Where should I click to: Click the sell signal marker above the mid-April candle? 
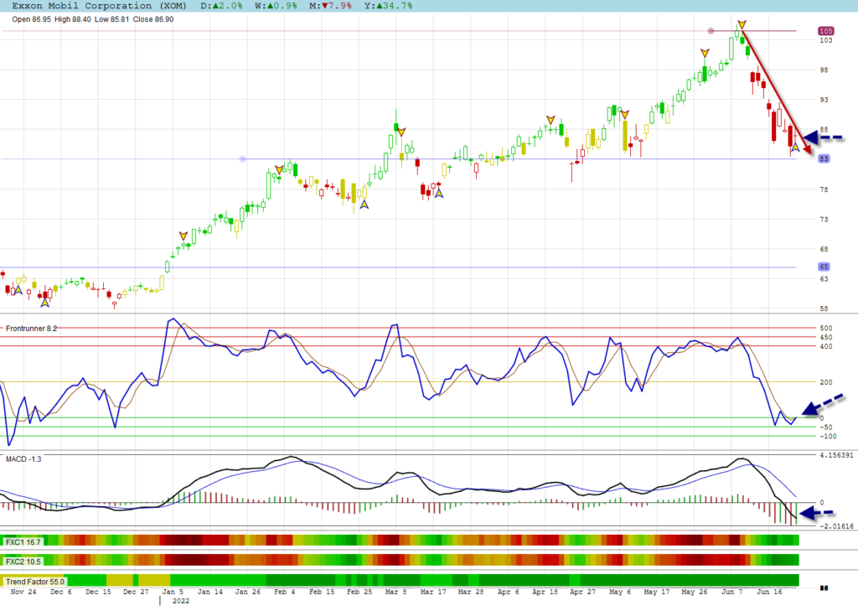(x=550, y=120)
